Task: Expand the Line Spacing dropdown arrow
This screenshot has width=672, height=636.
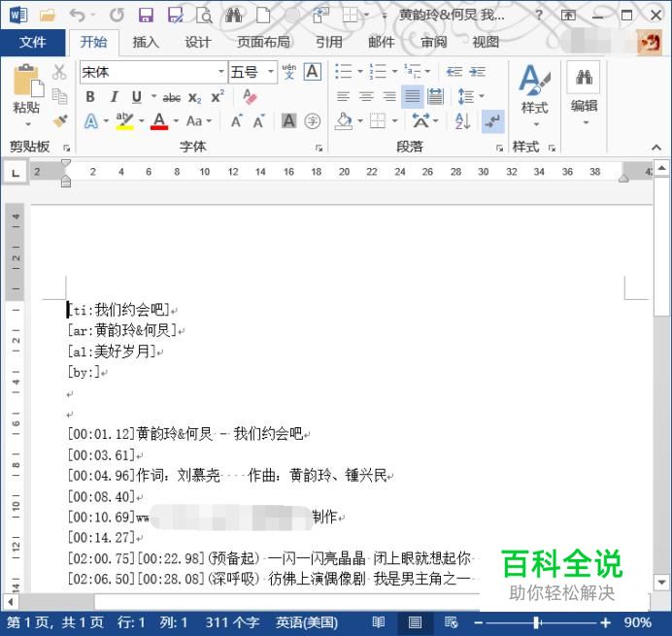Action: pyautogui.click(x=482, y=96)
